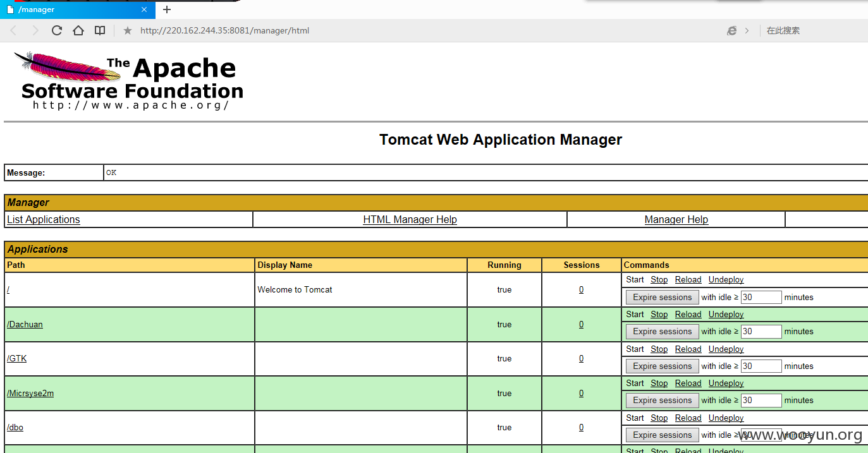This screenshot has width=868, height=453.
Task: Open List Applications link
Action: pyautogui.click(x=44, y=219)
